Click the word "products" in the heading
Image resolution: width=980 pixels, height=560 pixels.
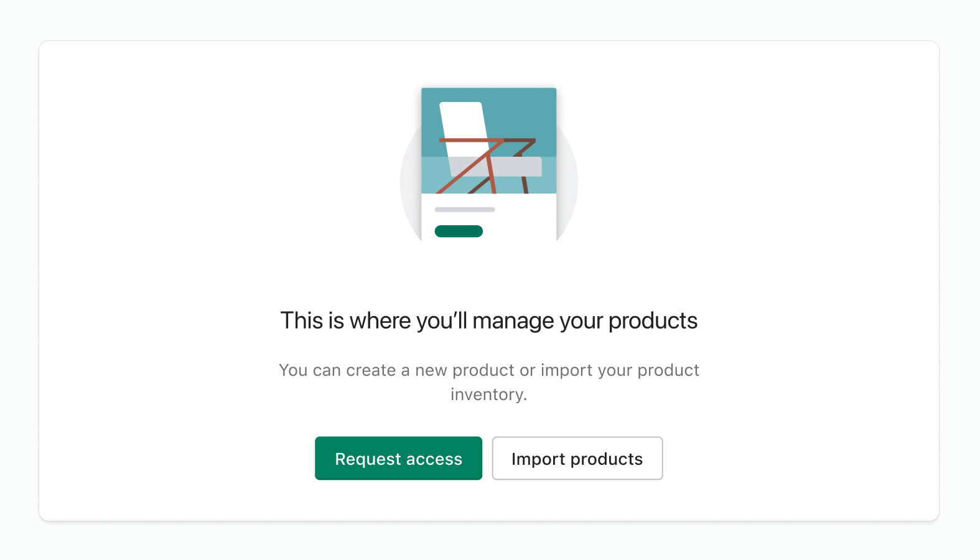[652, 320]
